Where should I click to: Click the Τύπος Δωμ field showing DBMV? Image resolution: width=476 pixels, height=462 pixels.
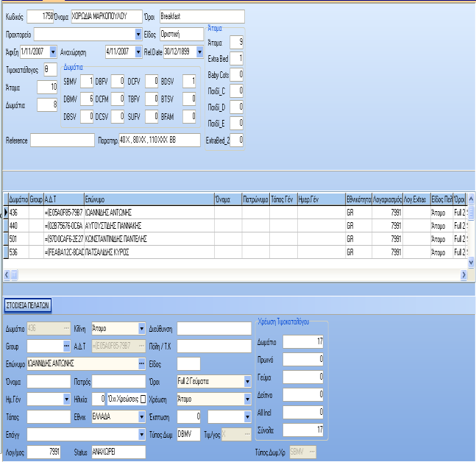[x=188, y=434]
